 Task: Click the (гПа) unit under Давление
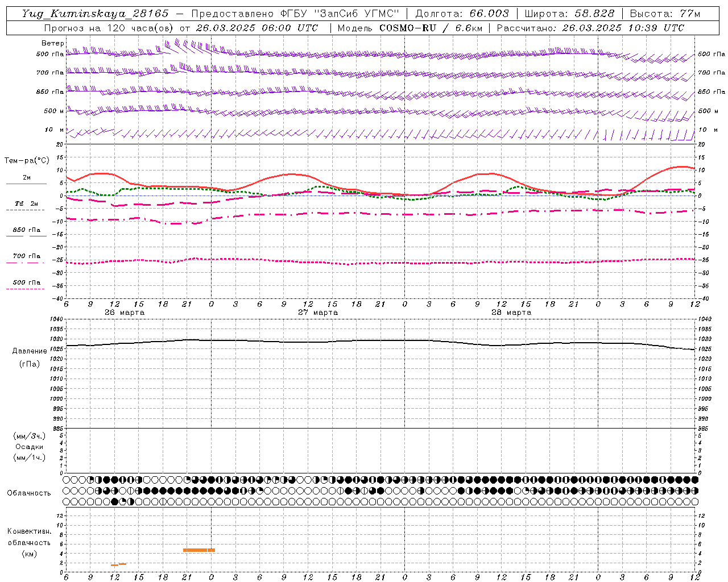[x=30, y=364]
